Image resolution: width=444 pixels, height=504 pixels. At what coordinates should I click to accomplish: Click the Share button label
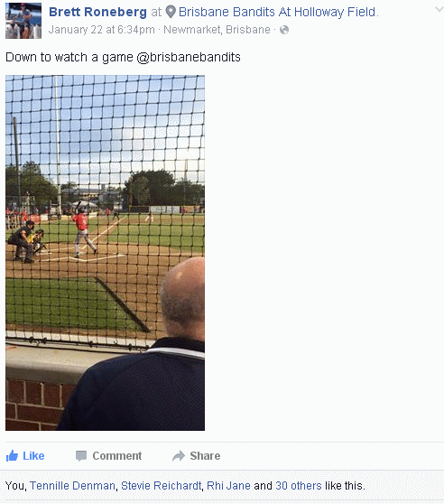point(205,456)
